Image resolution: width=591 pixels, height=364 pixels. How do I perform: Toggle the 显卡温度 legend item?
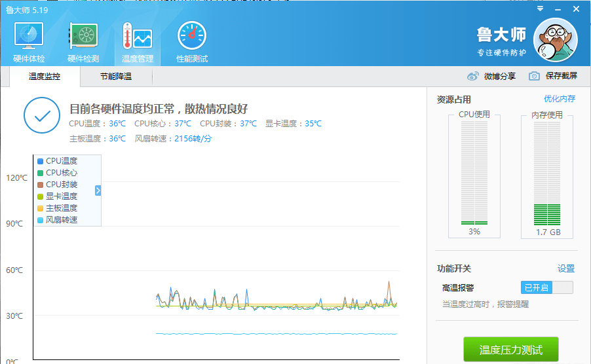pyautogui.click(x=57, y=196)
